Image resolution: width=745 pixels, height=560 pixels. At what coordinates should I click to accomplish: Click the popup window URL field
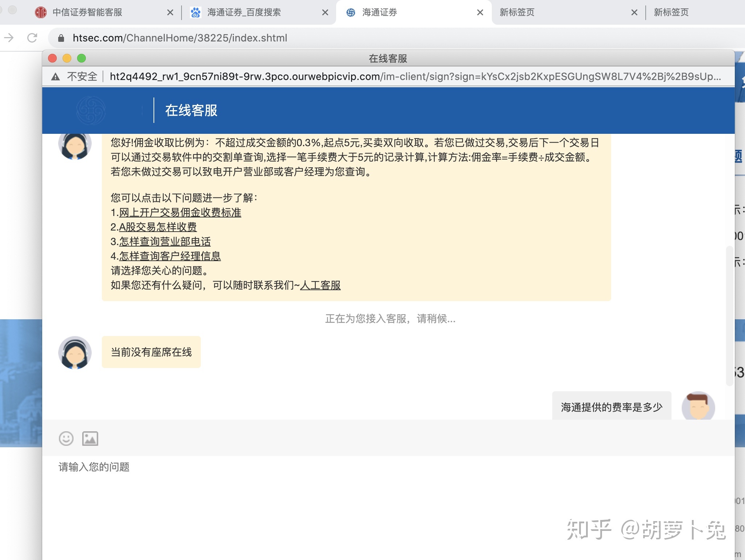[415, 76]
